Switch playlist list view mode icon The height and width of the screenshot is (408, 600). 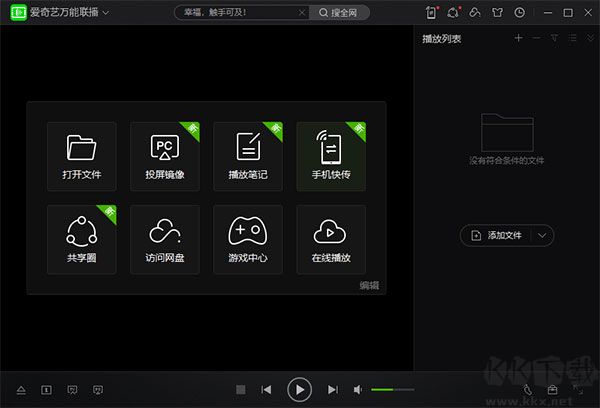(573, 38)
